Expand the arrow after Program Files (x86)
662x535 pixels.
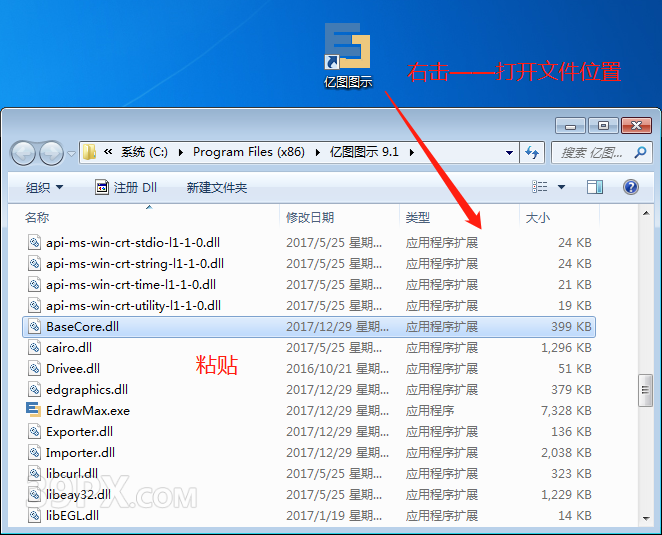[x=317, y=152]
